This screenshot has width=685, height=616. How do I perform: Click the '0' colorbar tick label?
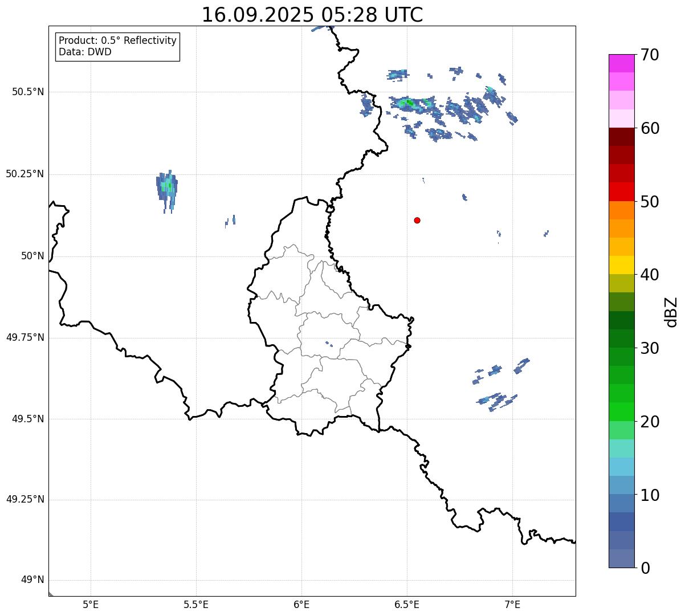point(645,568)
